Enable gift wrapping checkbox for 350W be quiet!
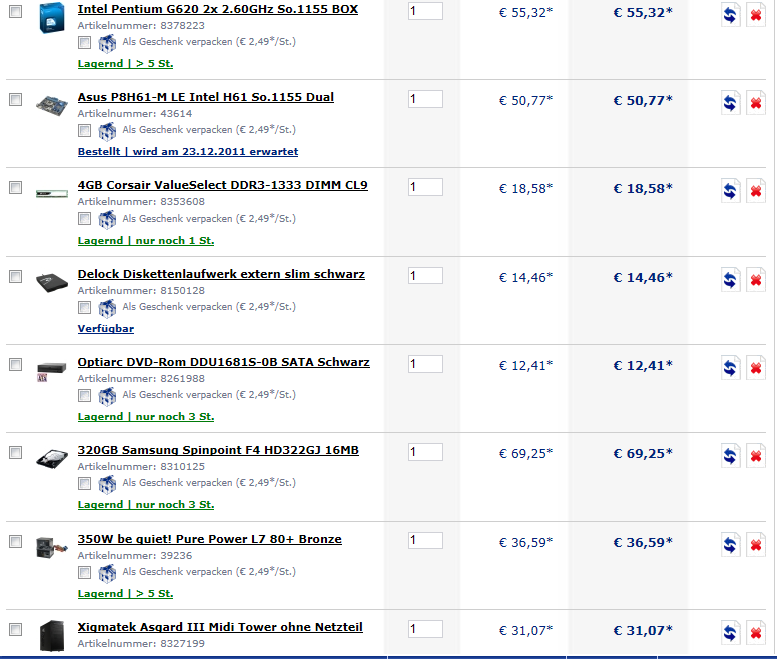777x659 pixels. (85, 573)
